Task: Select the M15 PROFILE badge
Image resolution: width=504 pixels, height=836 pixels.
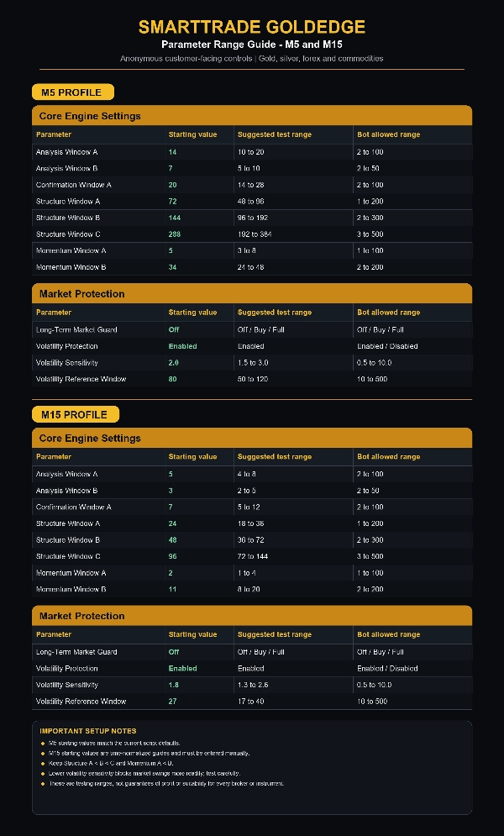Action: click(x=76, y=414)
